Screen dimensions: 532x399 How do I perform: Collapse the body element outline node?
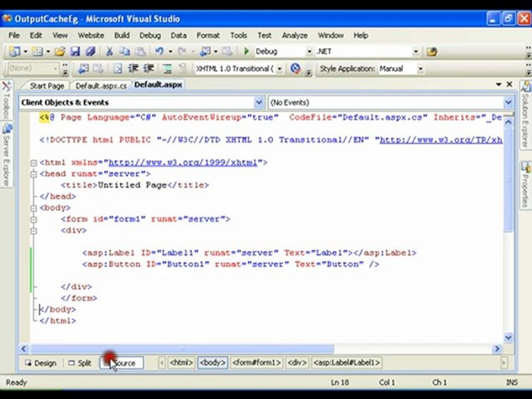[33, 208]
